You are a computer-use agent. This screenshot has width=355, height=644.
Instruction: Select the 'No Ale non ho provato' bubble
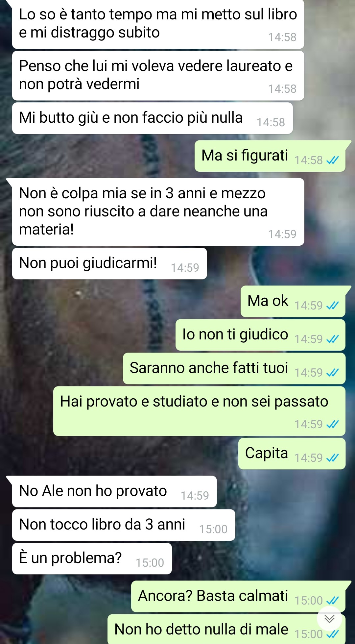point(114,491)
